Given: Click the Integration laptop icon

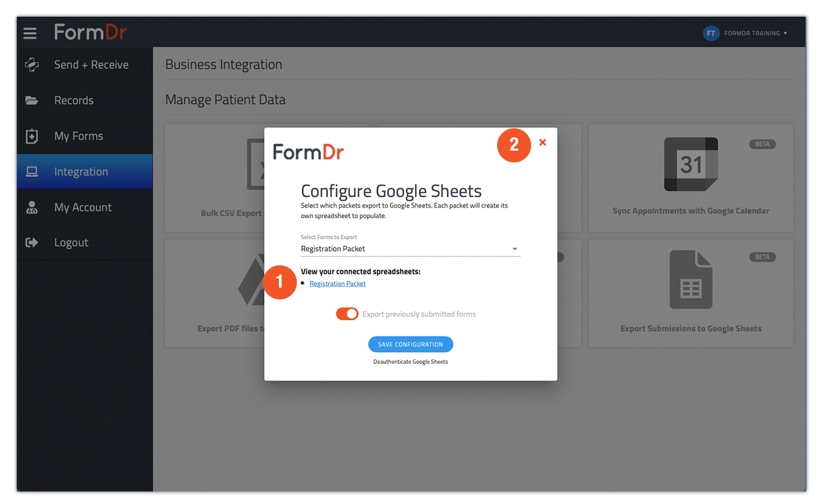Looking at the screenshot, I should (x=32, y=172).
